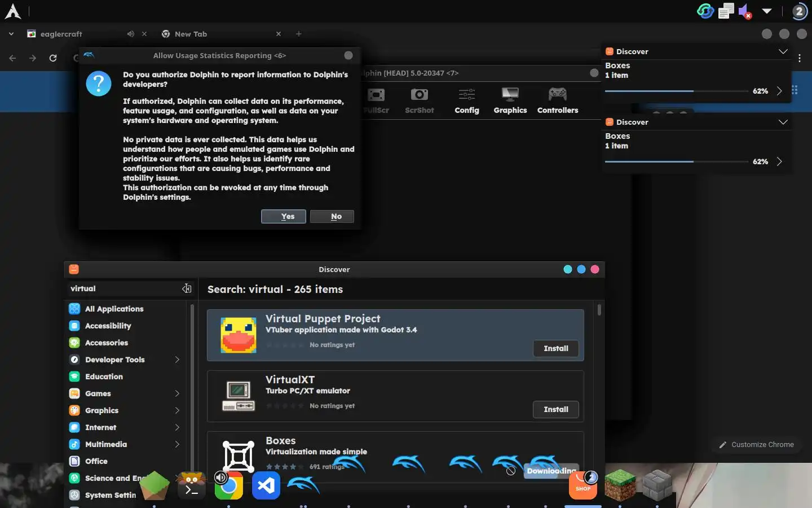Image resolution: width=812 pixels, height=508 pixels.
Task: Open the Chrome tab search chevron
Action: [11, 34]
